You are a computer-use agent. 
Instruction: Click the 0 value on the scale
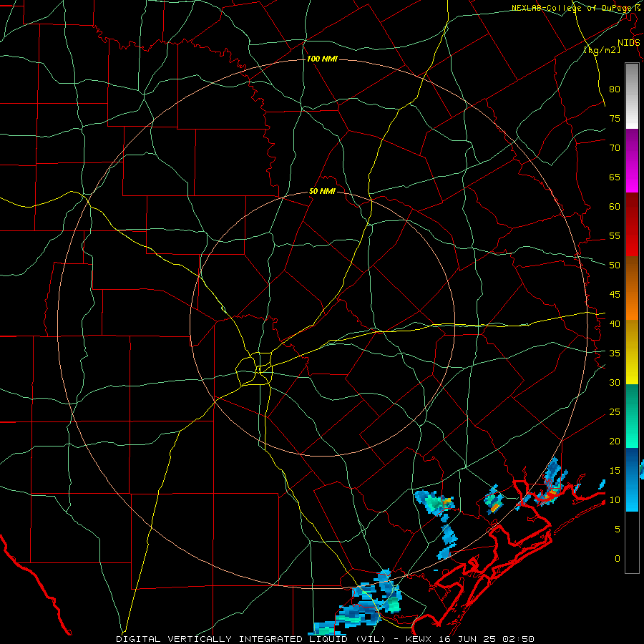pyautogui.click(x=618, y=559)
